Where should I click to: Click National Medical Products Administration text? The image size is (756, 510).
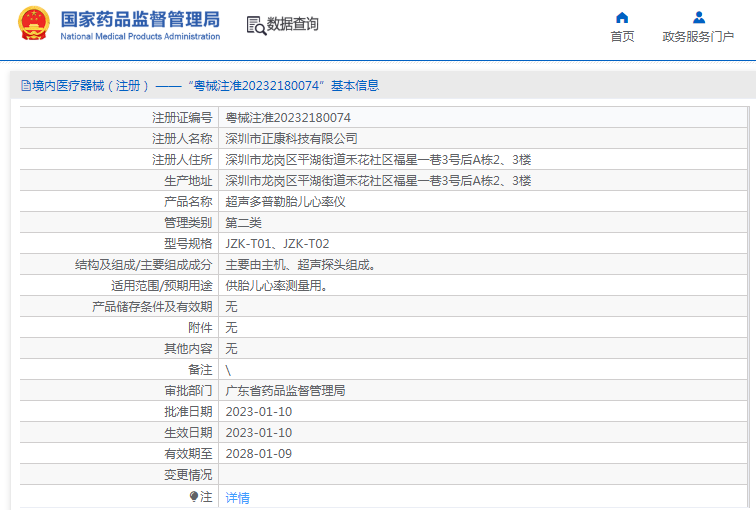(x=140, y=36)
